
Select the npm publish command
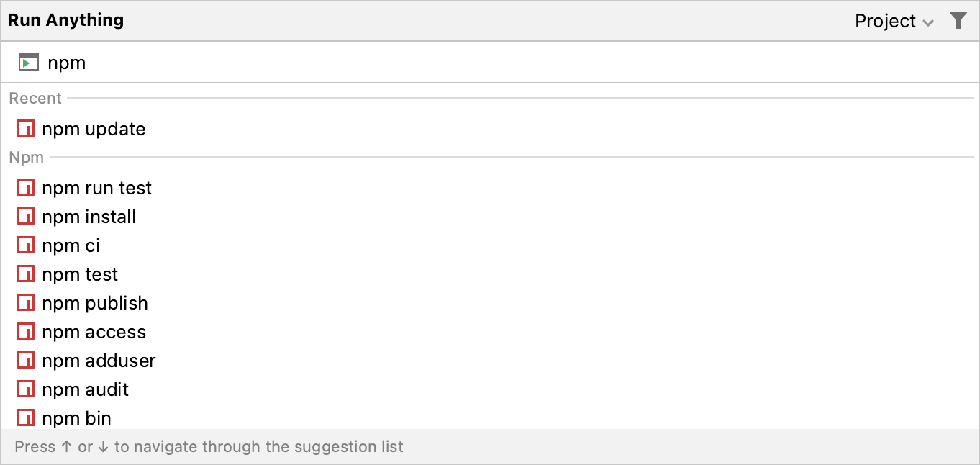click(x=95, y=302)
